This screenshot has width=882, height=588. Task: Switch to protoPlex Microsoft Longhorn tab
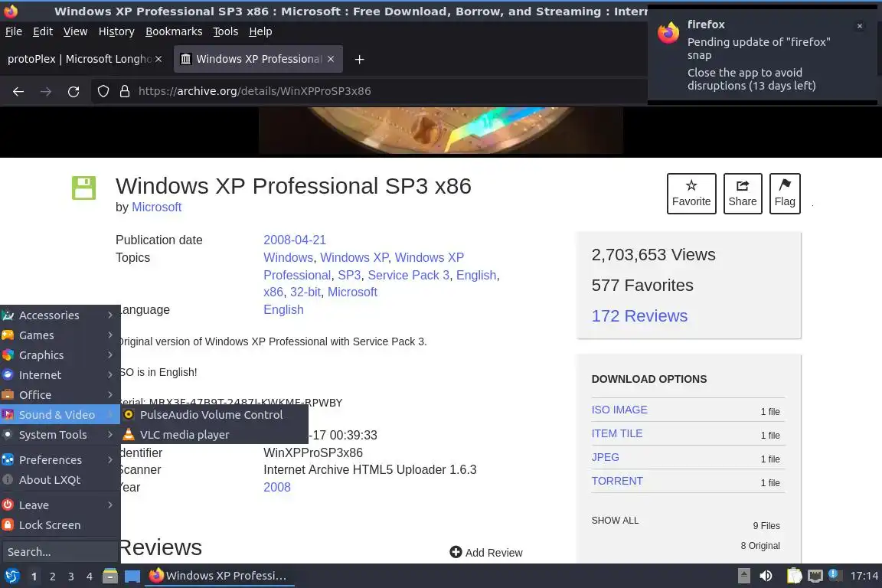click(80, 58)
